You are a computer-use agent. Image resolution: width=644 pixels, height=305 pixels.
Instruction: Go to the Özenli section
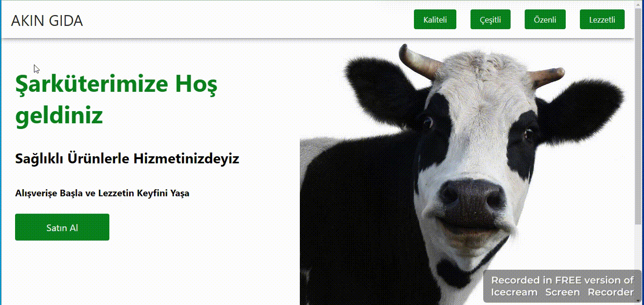(x=545, y=20)
